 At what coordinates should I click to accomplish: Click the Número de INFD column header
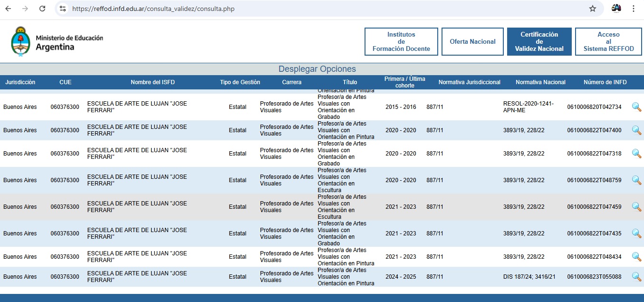pos(605,82)
